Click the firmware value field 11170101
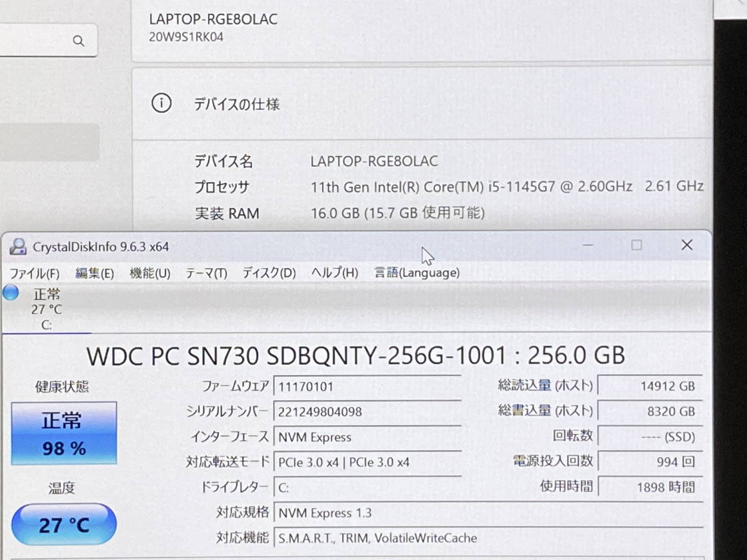747x560 pixels. click(367, 386)
